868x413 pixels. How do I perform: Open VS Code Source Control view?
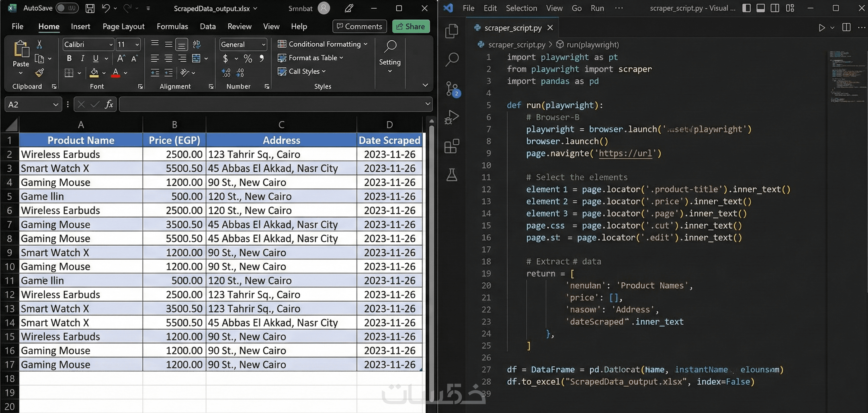pos(452,89)
